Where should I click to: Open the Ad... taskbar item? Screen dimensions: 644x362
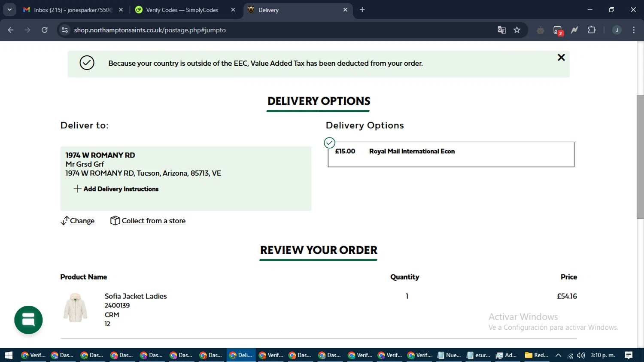click(x=507, y=355)
